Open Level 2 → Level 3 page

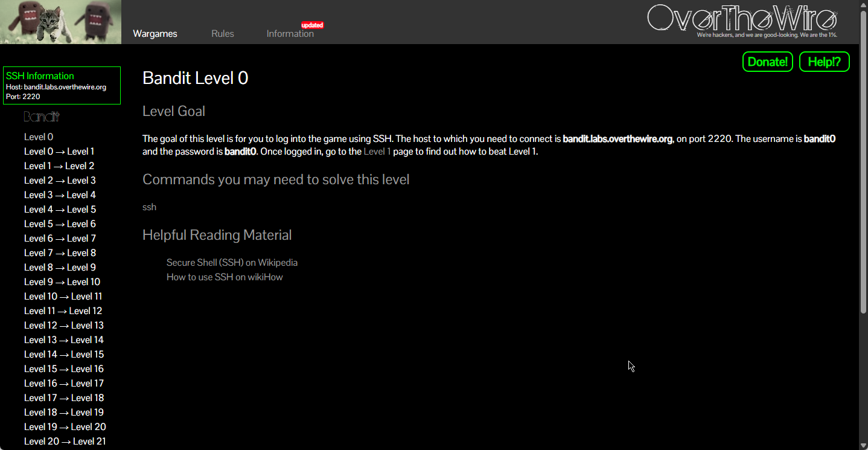pos(60,181)
